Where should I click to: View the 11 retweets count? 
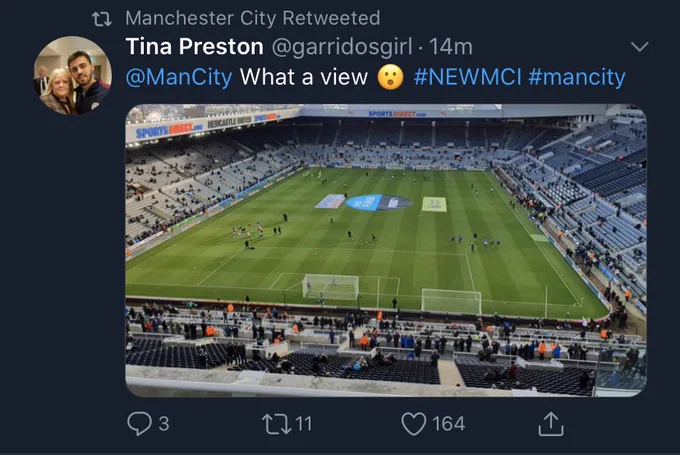click(303, 424)
